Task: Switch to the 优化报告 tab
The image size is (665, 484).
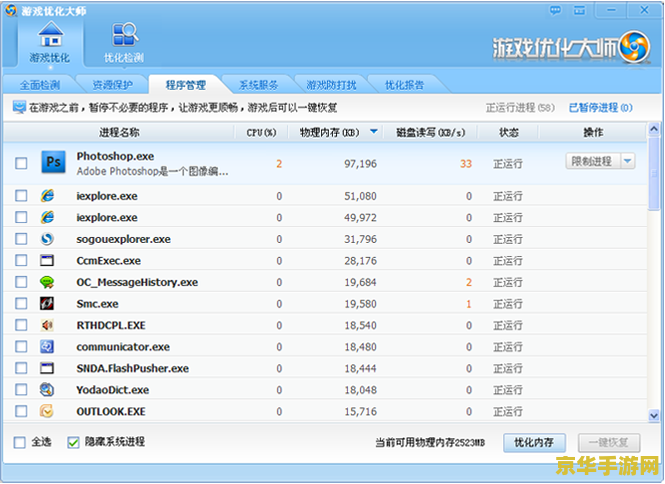Action: click(404, 85)
